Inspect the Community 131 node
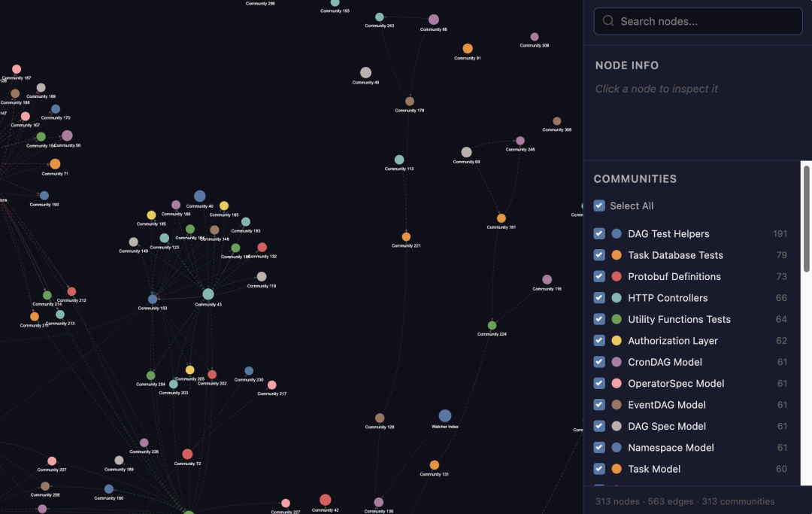 coord(435,465)
